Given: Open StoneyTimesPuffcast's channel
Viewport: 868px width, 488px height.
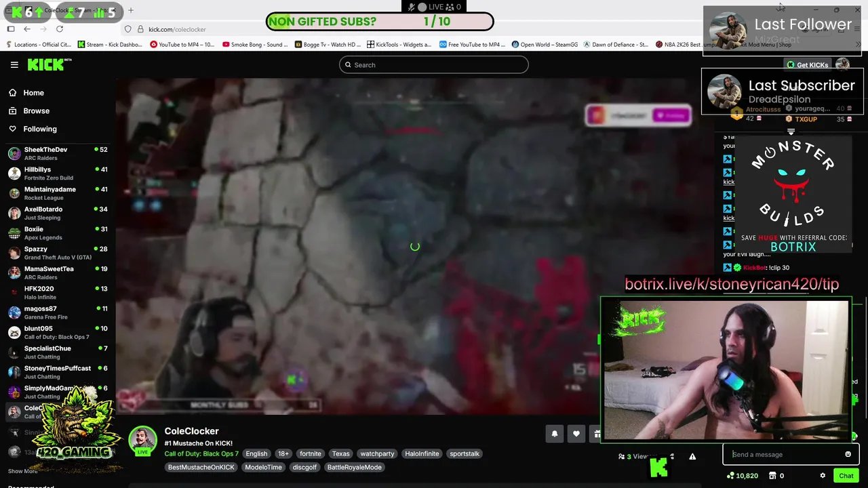Looking at the screenshot, I should (x=58, y=372).
